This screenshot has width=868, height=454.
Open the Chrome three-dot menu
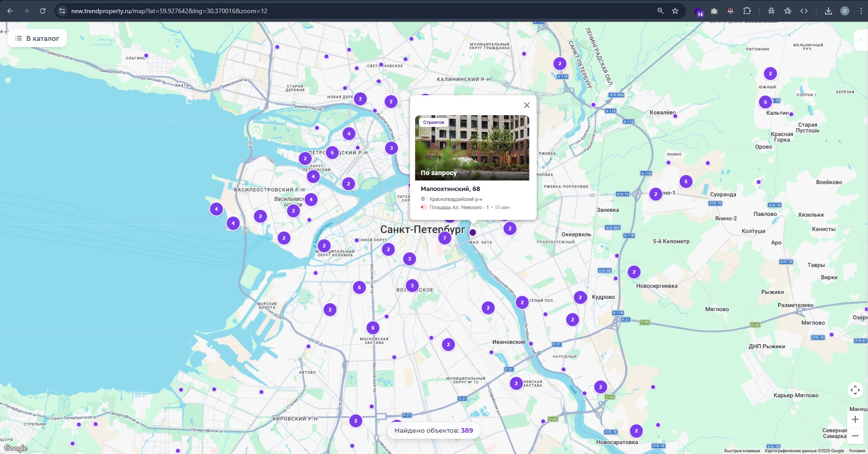pyautogui.click(x=861, y=11)
